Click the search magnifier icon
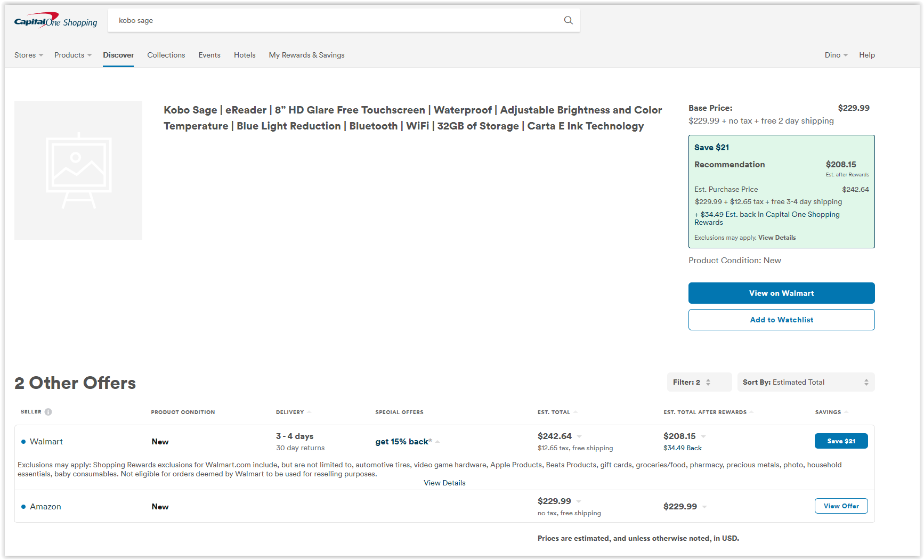The image size is (924, 560). click(569, 20)
